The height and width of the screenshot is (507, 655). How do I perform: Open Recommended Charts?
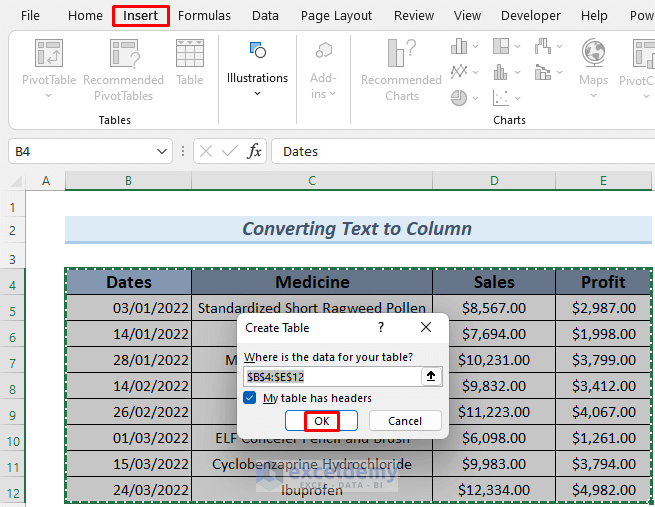[x=401, y=70]
